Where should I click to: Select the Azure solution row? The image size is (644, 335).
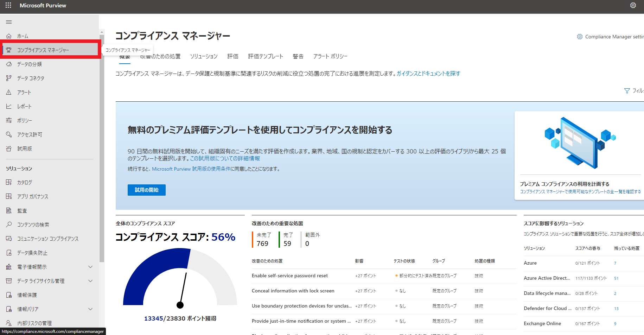(584, 263)
